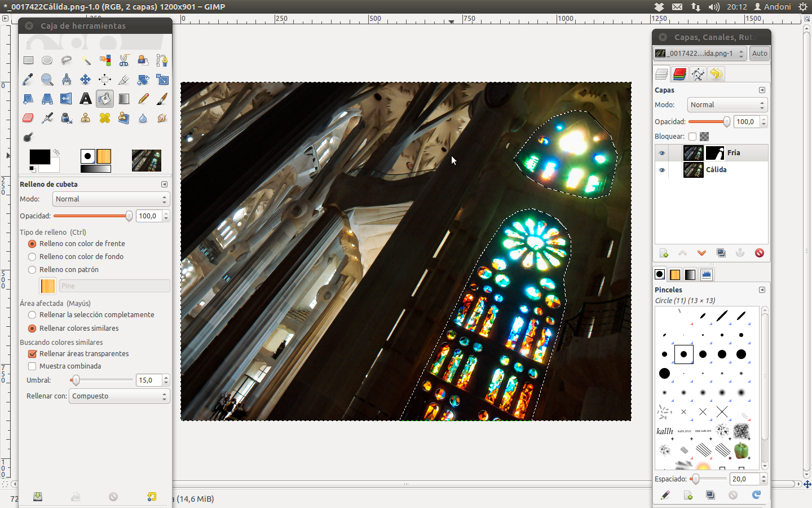The image size is (812, 508).
Task: Open the bucket fill Modo dropdown
Action: pos(111,199)
